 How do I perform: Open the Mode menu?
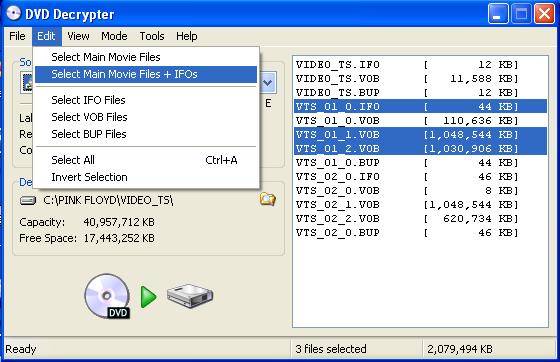(114, 36)
